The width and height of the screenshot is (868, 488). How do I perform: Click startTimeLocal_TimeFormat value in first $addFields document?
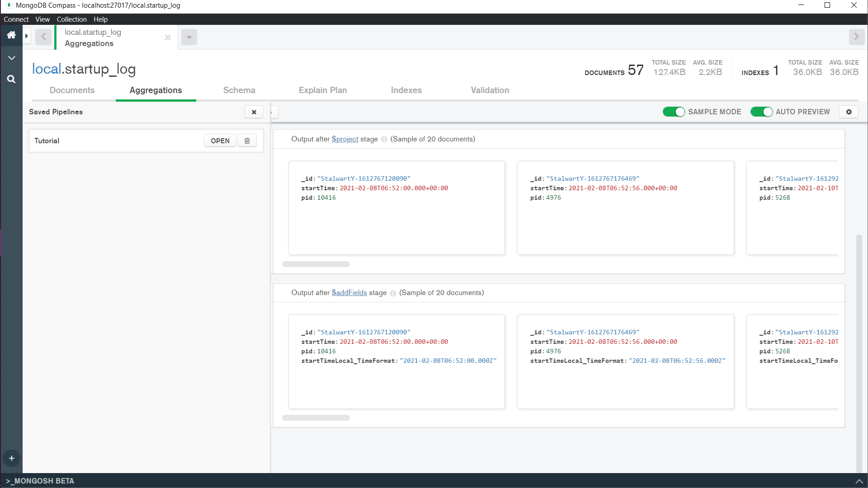[x=448, y=361]
